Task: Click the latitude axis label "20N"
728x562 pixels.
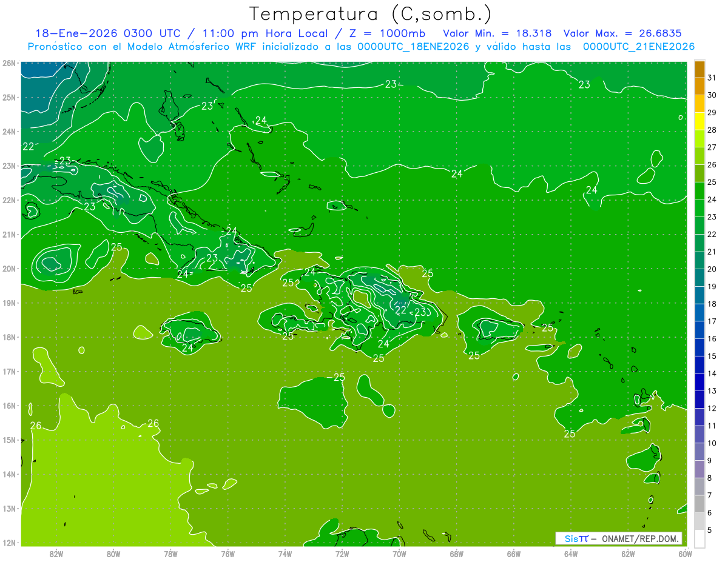Action: click(9, 269)
